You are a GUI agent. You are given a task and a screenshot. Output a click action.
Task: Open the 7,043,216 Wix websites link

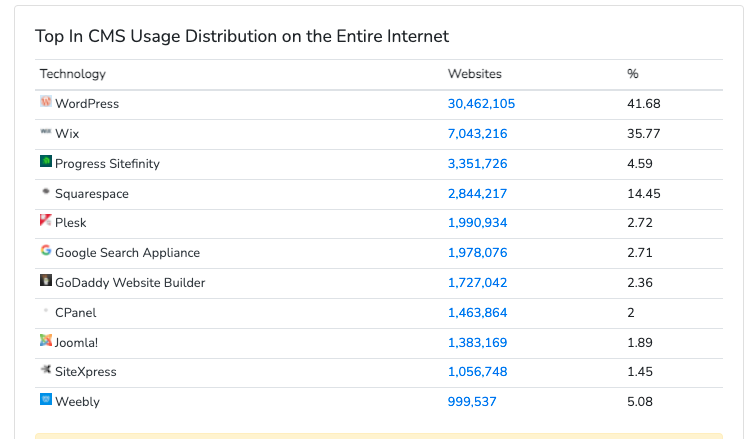coord(478,134)
